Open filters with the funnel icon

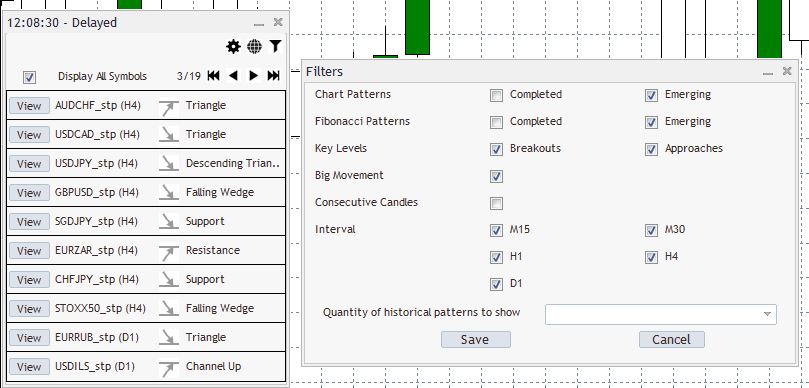[x=276, y=46]
